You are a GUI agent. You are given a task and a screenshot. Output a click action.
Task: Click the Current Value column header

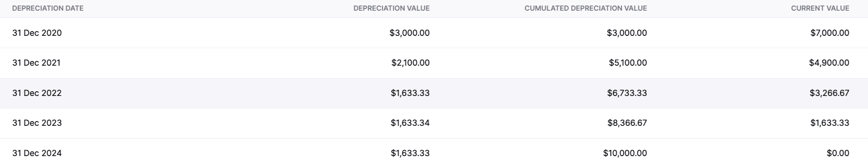[820, 8]
